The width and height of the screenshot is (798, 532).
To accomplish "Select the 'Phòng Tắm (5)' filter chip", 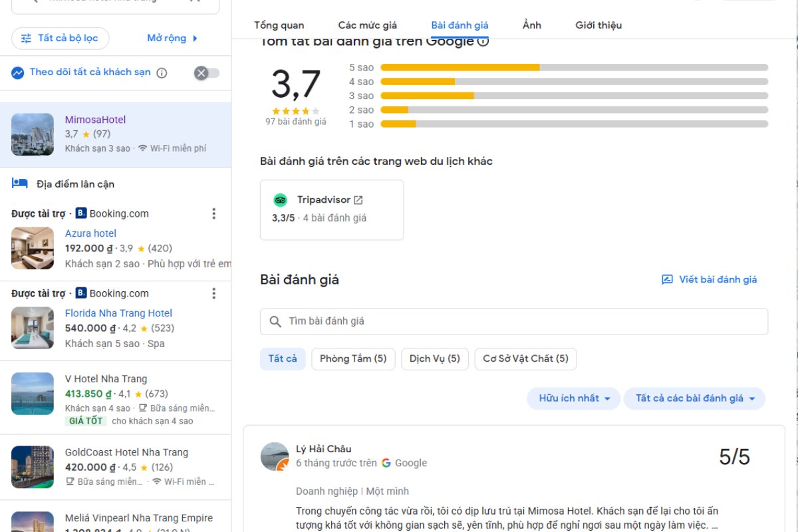I will [353, 358].
